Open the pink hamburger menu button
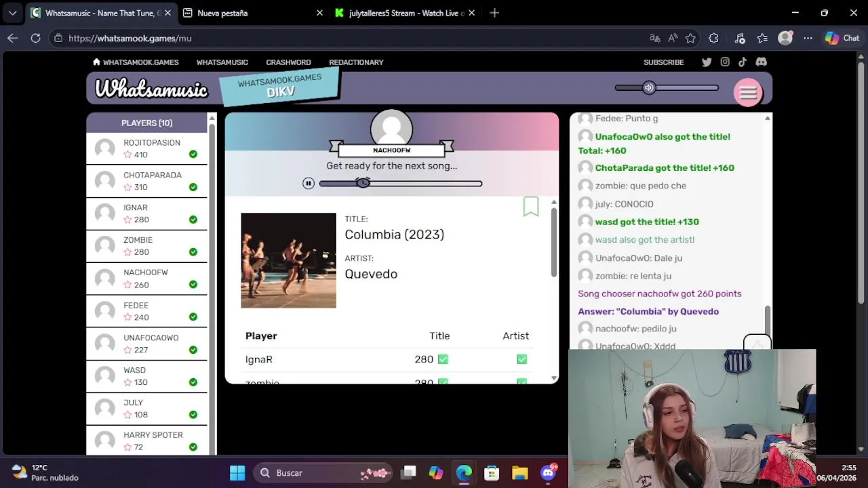The width and height of the screenshot is (868, 488). pos(748,93)
